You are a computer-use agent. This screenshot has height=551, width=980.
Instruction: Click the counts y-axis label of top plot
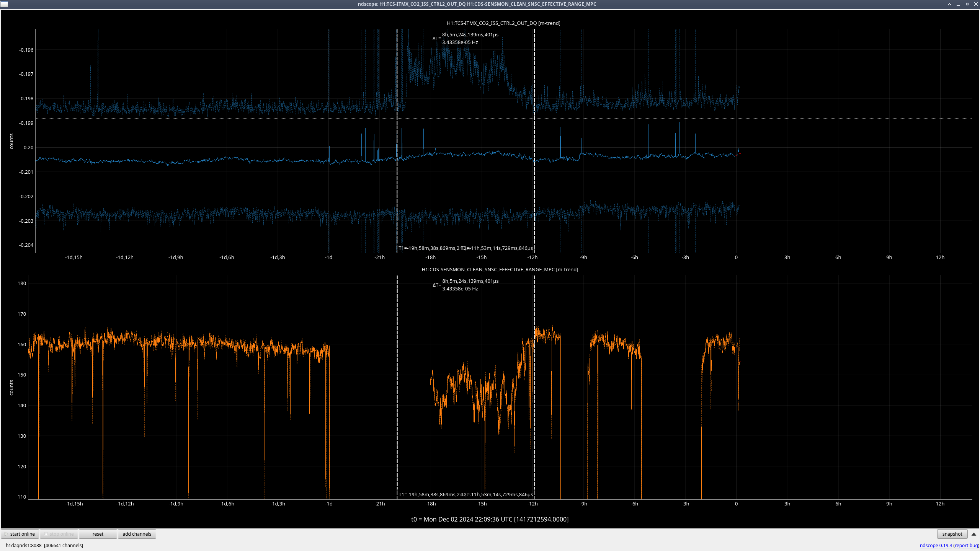pos(11,141)
